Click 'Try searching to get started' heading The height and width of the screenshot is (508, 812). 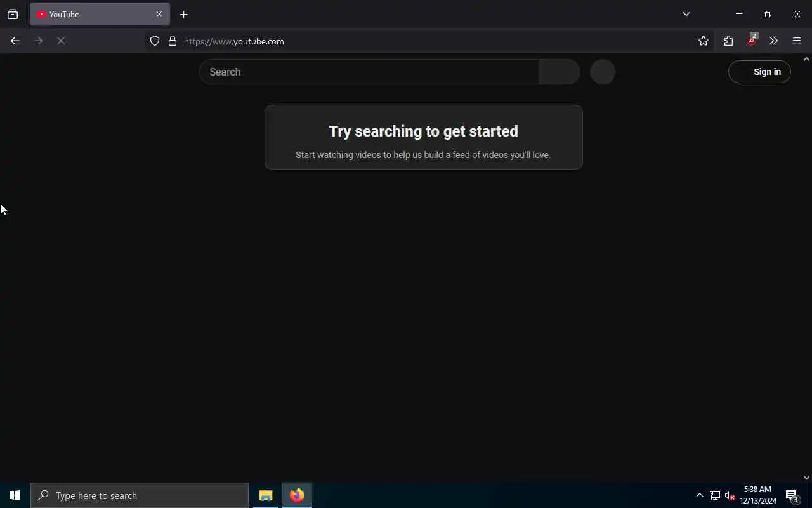(x=423, y=131)
